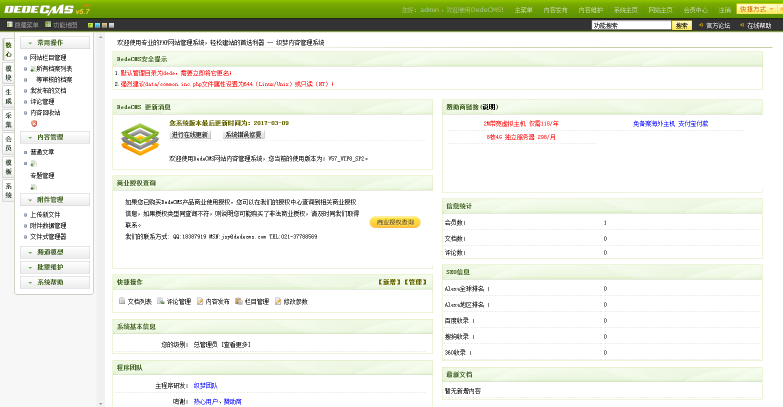Click 注销 to log out
The height and width of the screenshot is (407, 783).
pos(725,10)
